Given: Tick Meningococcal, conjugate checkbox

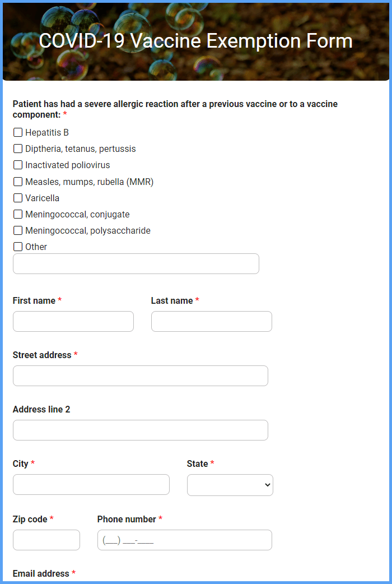Looking at the screenshot, I should click(x=18, y=214).
